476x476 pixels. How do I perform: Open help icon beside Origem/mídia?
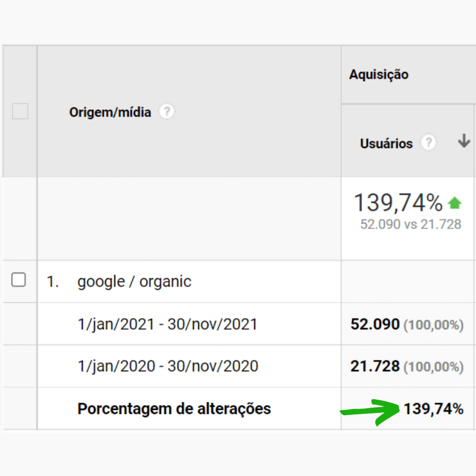click(x=167, y=112)
